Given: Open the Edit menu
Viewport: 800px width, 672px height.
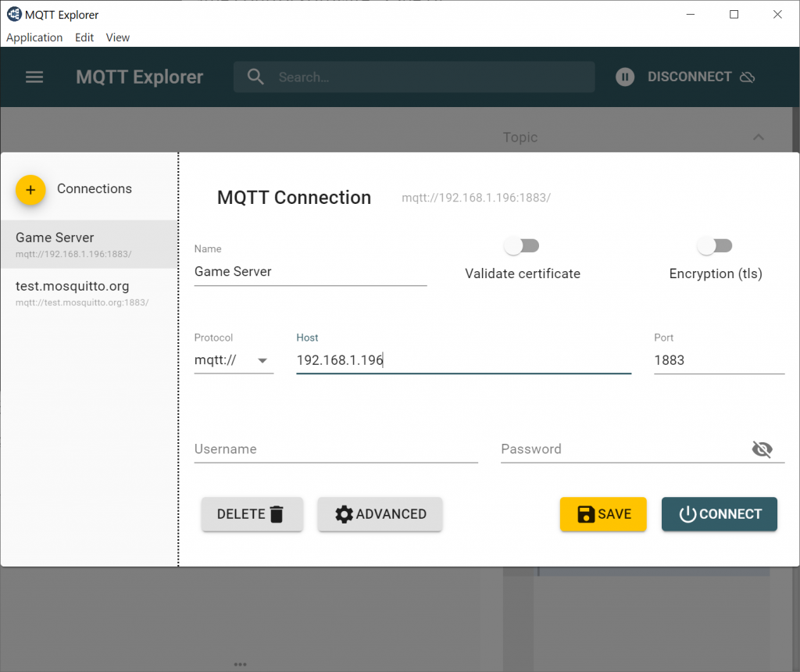Looking at the screenshot, I should click(84, 38).
